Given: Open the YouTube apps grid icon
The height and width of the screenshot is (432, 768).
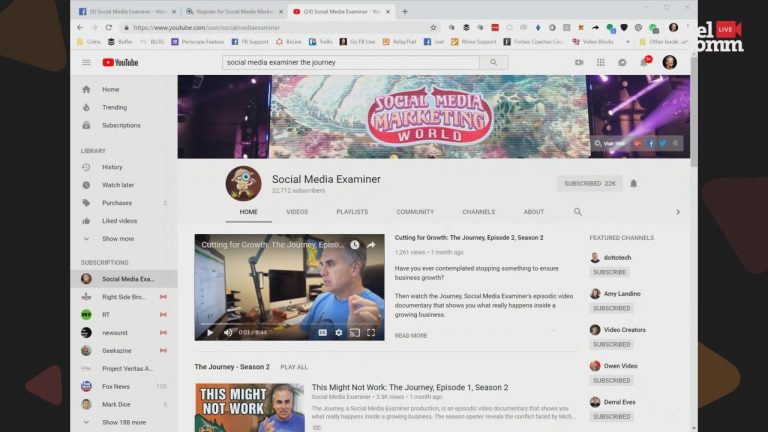Looking at the screenshot, I should tap(600, 62).
